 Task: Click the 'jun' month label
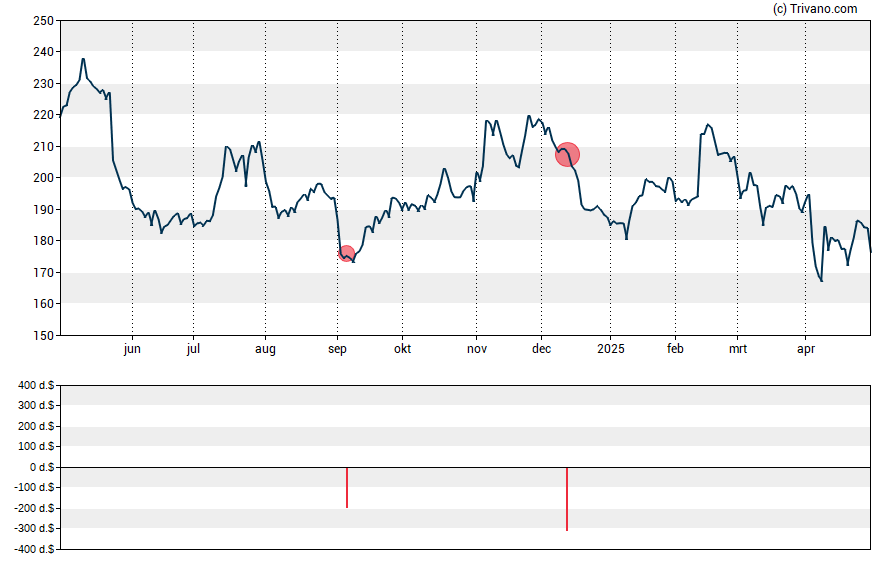[132, 349]
